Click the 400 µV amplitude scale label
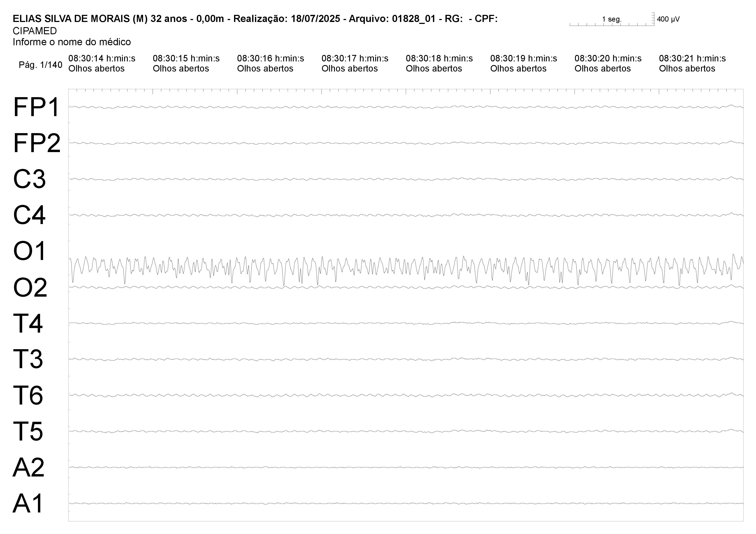Screen dimensions: 756x534 [668, 19]
